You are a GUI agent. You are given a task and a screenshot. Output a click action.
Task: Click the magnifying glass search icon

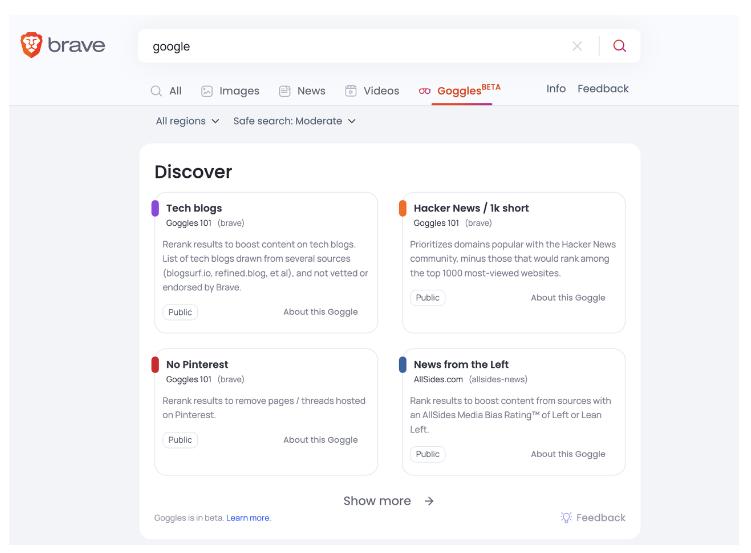tap(619, 46)
